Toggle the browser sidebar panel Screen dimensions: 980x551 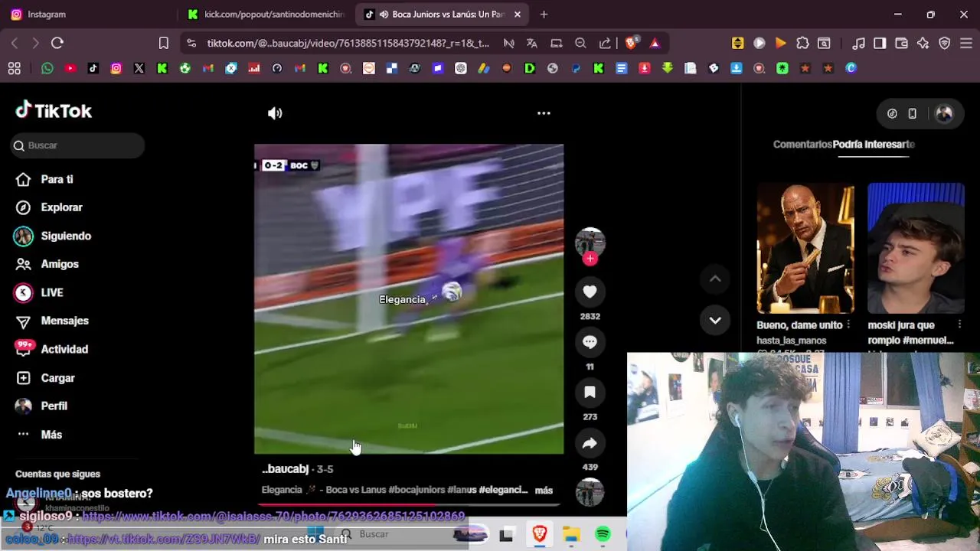point(880,44)
